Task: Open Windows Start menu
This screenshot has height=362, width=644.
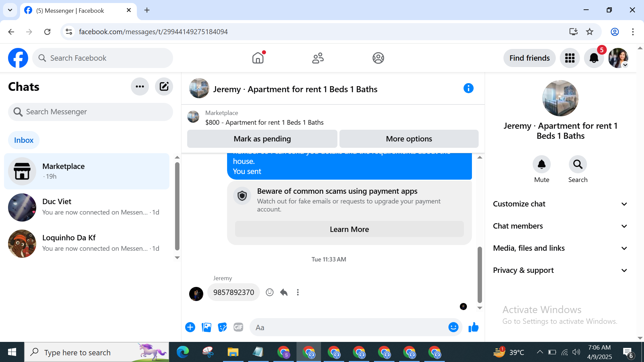Action: [12, 352]
